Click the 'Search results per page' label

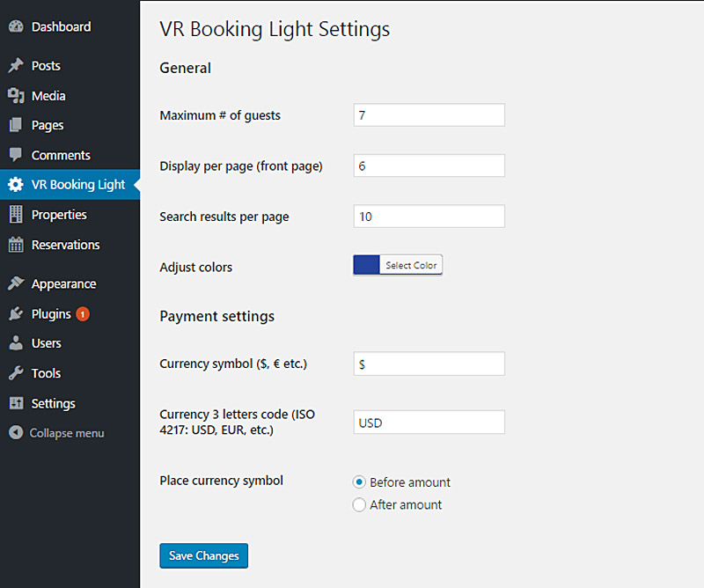[x=224, y=217]
